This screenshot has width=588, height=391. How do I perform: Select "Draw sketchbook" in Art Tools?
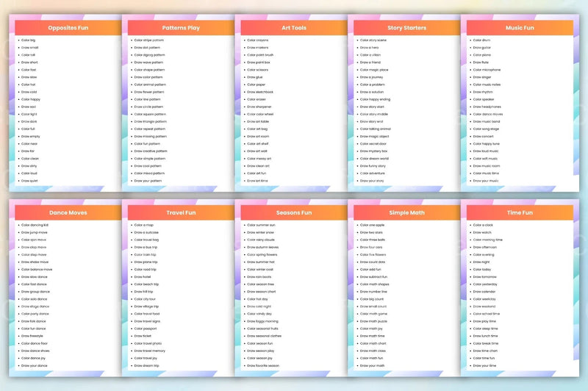coord(260,92)
